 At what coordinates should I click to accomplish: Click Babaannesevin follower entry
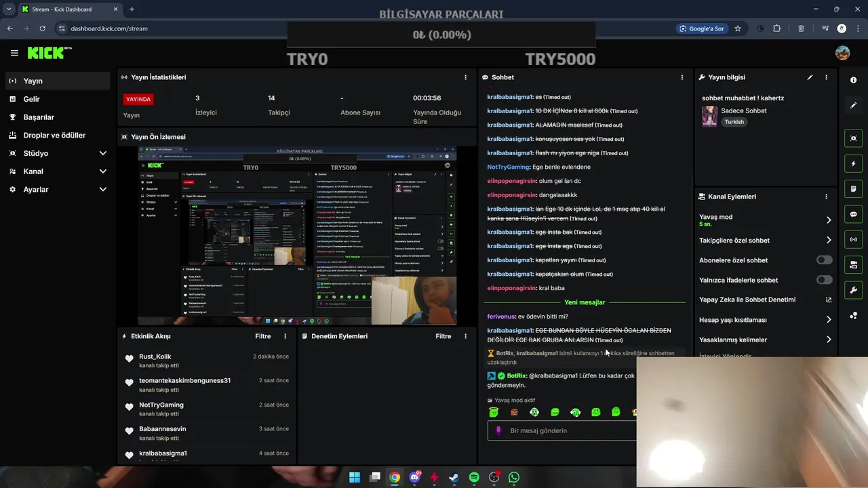[x=162, y=429]
